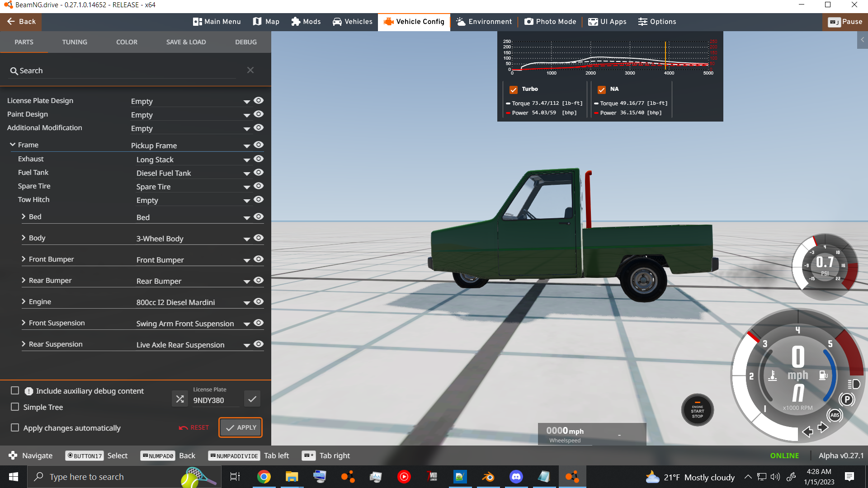Screen dimensions: 868x488
Task: Collapse the Frame tree node
Action: [x=13, y=145]
